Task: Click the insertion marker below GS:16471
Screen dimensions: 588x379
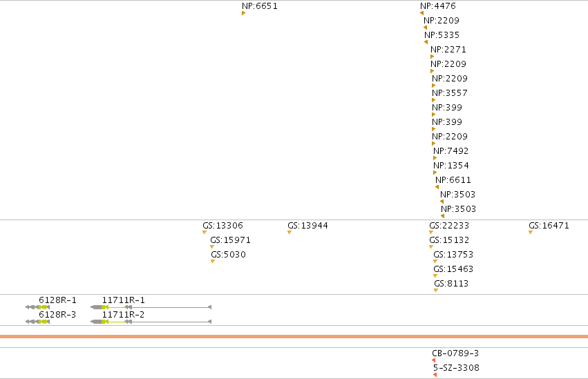Action: (531, 233)
